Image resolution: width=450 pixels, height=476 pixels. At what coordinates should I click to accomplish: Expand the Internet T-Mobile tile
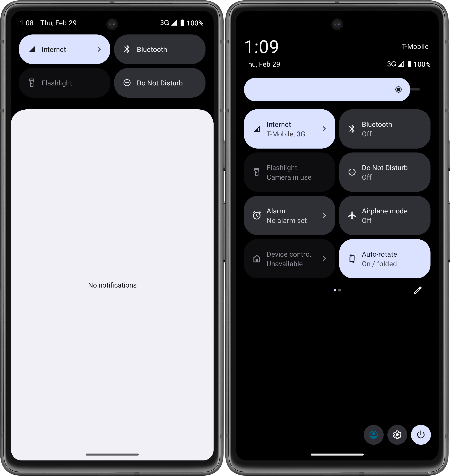(x=325, y=129)
